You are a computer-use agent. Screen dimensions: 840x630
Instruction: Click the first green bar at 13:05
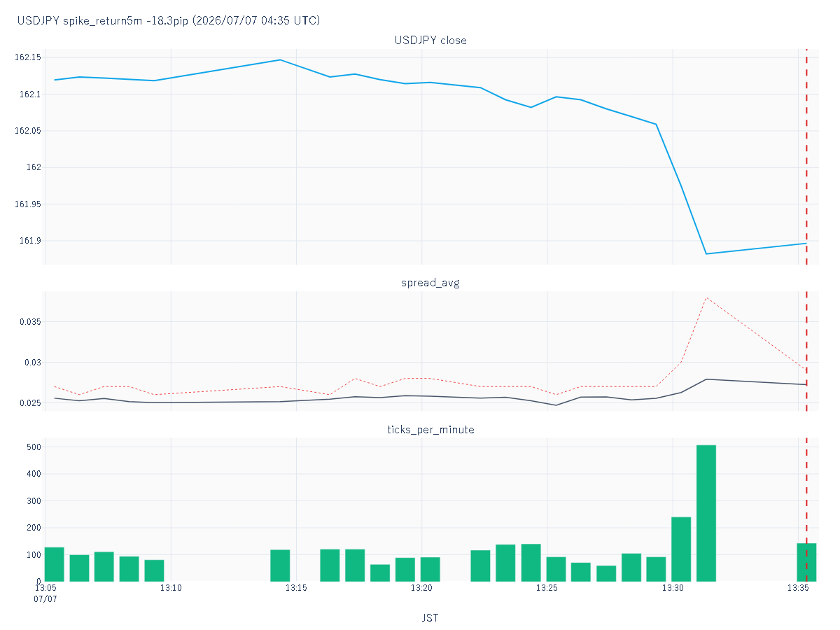click(x=55, y=564)
